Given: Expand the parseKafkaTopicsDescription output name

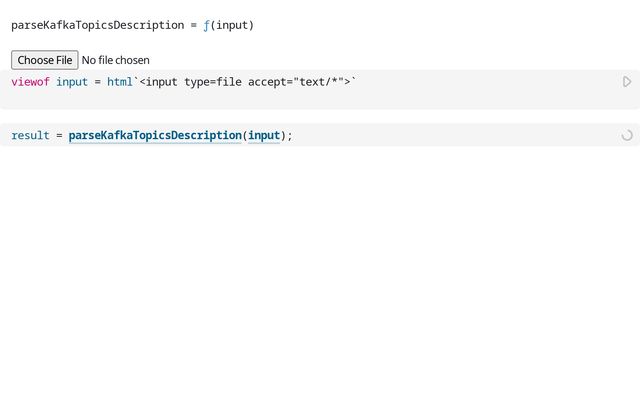Looking at the screenshot, I should [97, 25].
